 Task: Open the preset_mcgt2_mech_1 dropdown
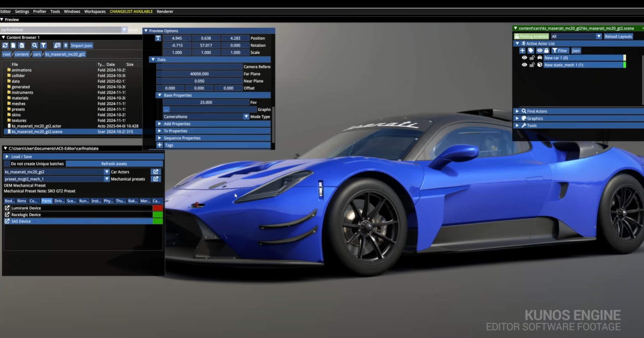pos(107,179)
